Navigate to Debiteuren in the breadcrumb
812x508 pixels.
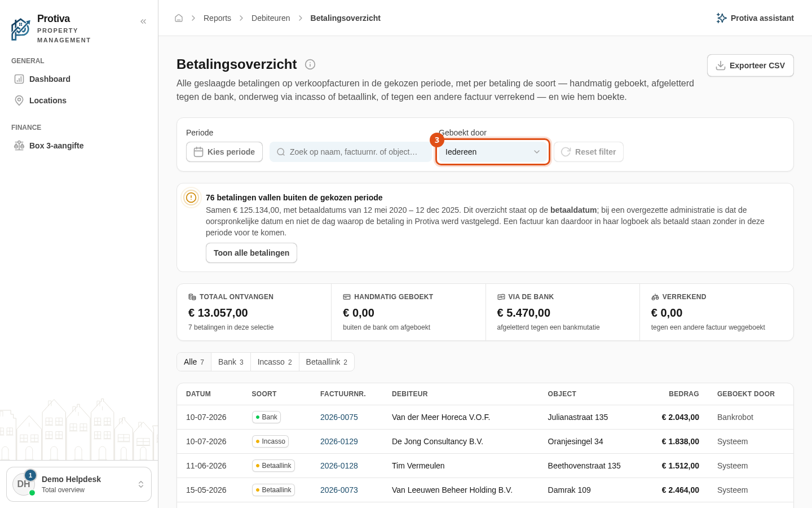(271, 18)
